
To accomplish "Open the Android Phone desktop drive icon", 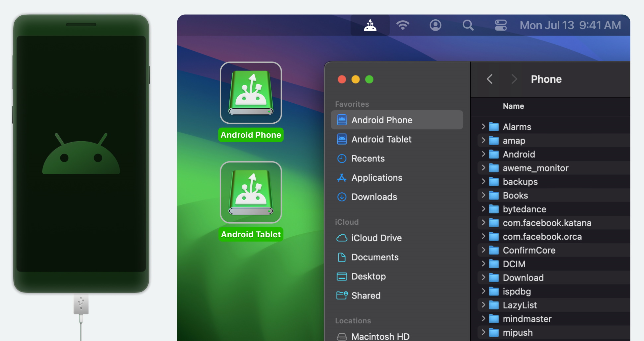I will (x=251, y=93).
